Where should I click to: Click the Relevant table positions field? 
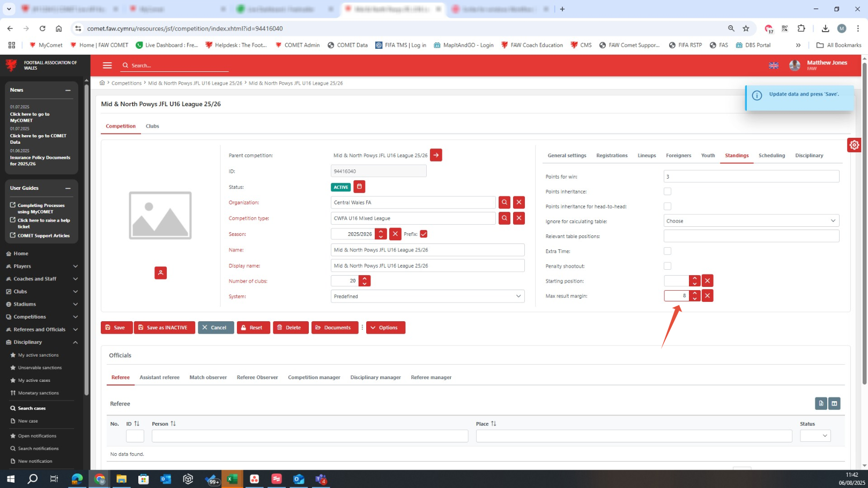[x=751, y=236]
